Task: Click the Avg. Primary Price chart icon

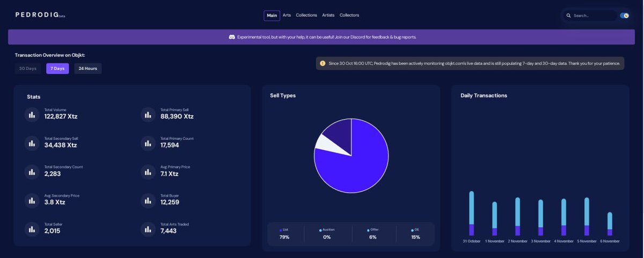Action: coord(148,172)
